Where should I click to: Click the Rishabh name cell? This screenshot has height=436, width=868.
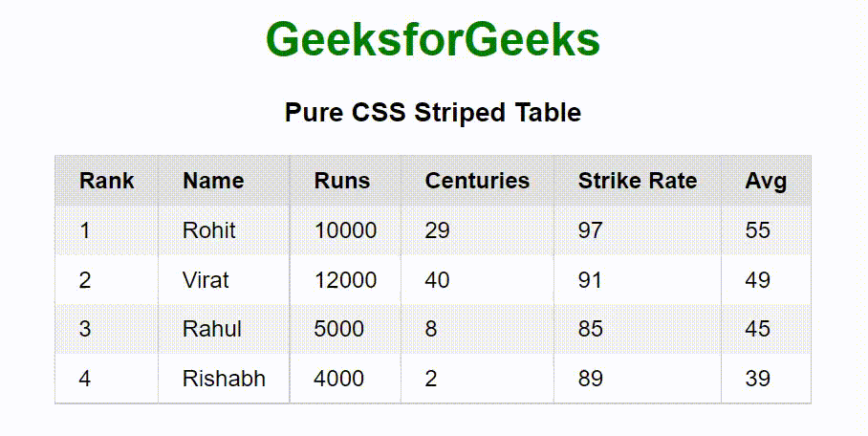coord(224,379)
